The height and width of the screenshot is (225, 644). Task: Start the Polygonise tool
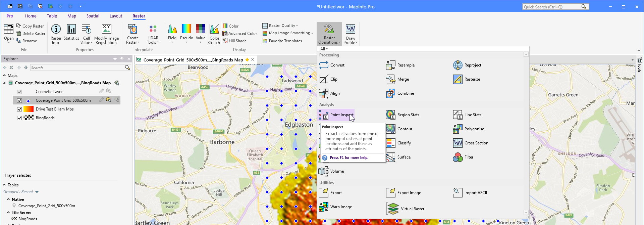pyautogui.click(x=469, y=129)
